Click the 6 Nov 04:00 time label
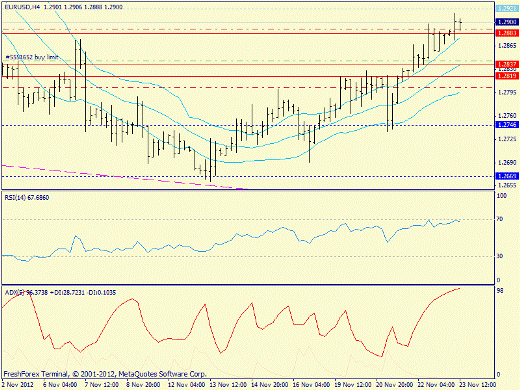 60,385
